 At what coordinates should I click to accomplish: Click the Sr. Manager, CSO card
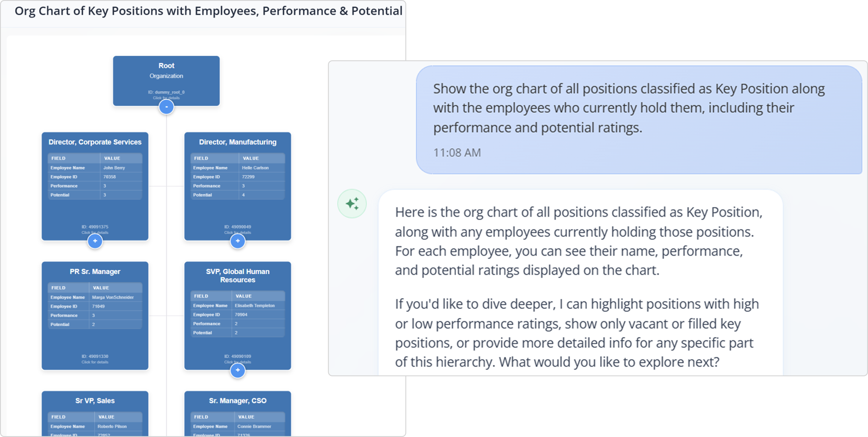click(238, 401)
